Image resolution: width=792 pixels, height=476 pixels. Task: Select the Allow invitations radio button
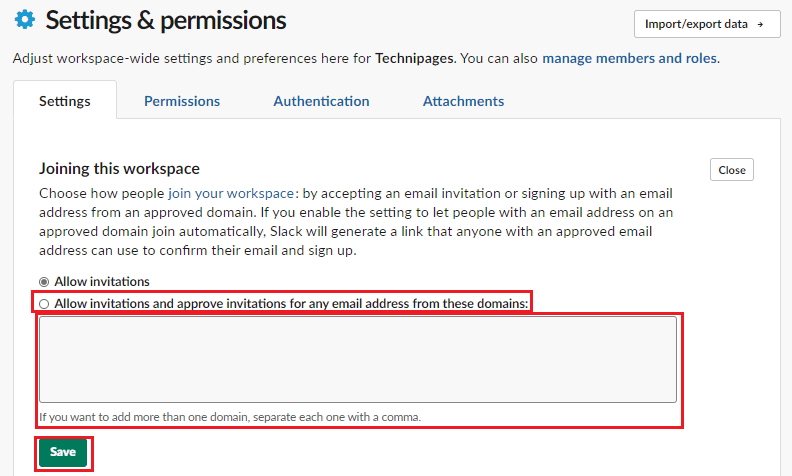point(44,282)
